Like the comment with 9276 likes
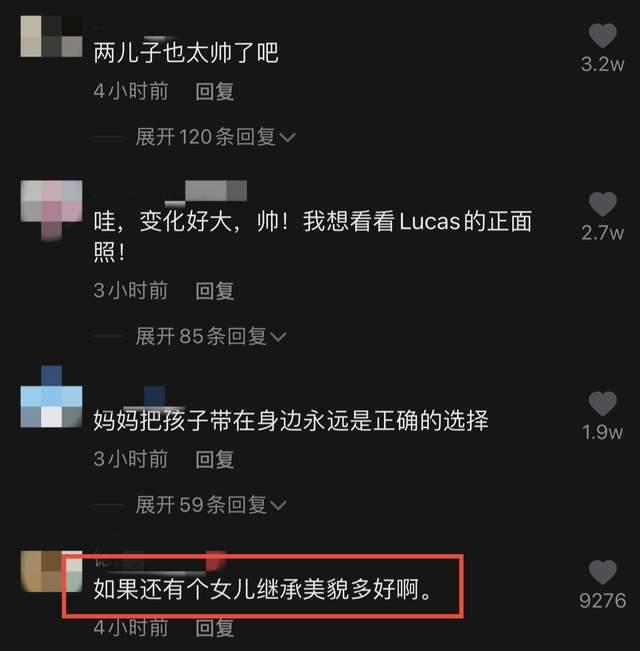 click(x=603, y=572)
